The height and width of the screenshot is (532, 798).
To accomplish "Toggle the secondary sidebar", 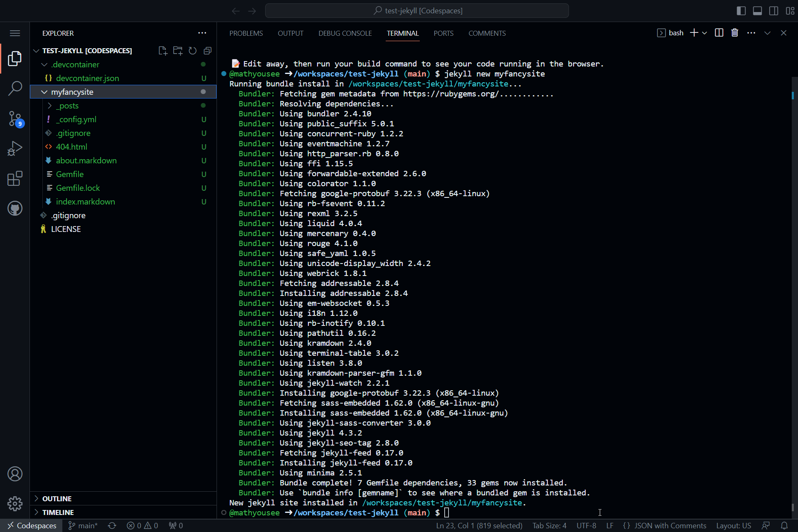I will [773, 11].
